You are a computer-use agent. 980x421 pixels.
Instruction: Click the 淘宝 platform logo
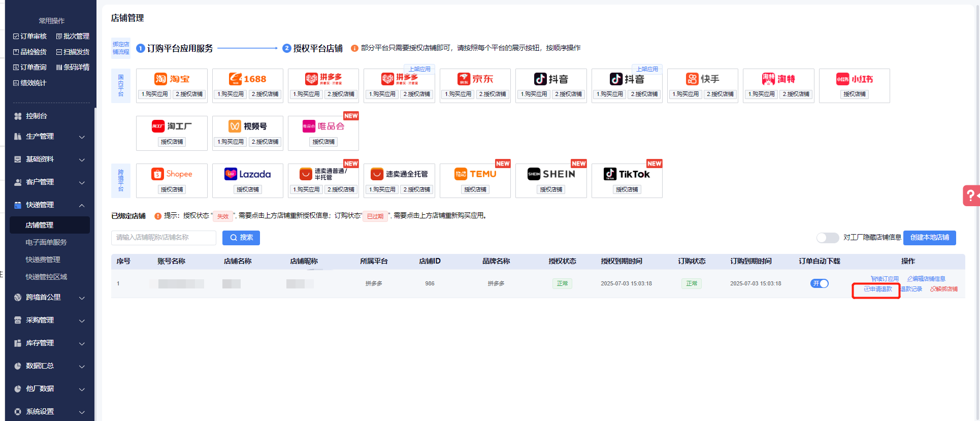coord(172,79)
